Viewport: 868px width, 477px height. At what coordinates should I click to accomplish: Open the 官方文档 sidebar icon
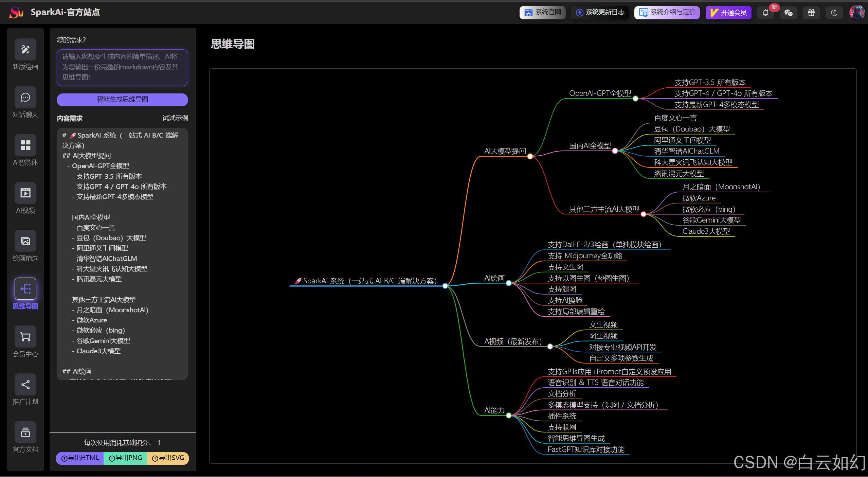click(25, 432)
